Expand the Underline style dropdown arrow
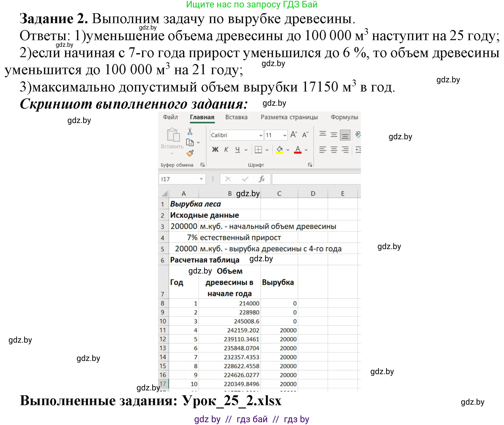This screenshot has width=504, height=425. coord(246,150)
